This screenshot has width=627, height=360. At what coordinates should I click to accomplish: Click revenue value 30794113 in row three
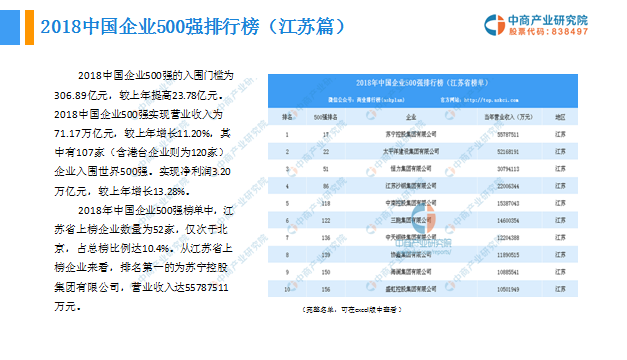[508, 169]
